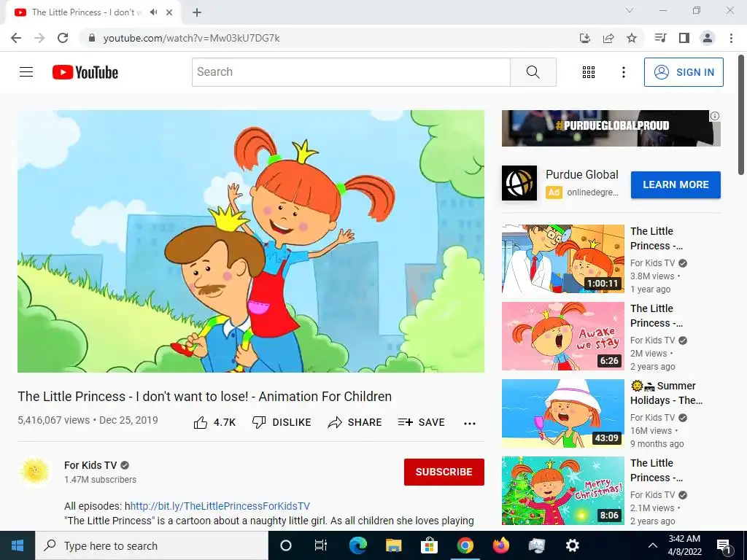Screen dimensions: 747x560
Task: Bookmark this page with star
Action: pyautogui.click(x=632, y=38)
